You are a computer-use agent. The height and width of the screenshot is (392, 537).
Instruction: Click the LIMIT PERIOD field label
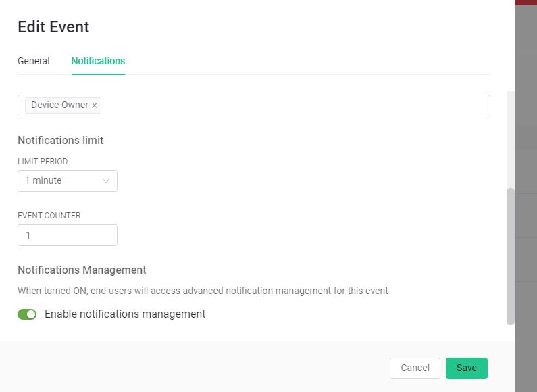tap(43, 162)
